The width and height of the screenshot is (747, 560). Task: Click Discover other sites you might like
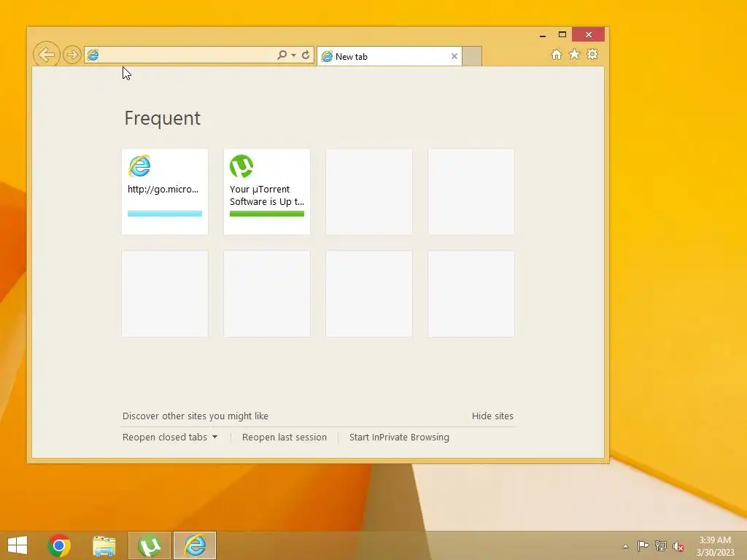pyautogui.click(x=196, y=416)
